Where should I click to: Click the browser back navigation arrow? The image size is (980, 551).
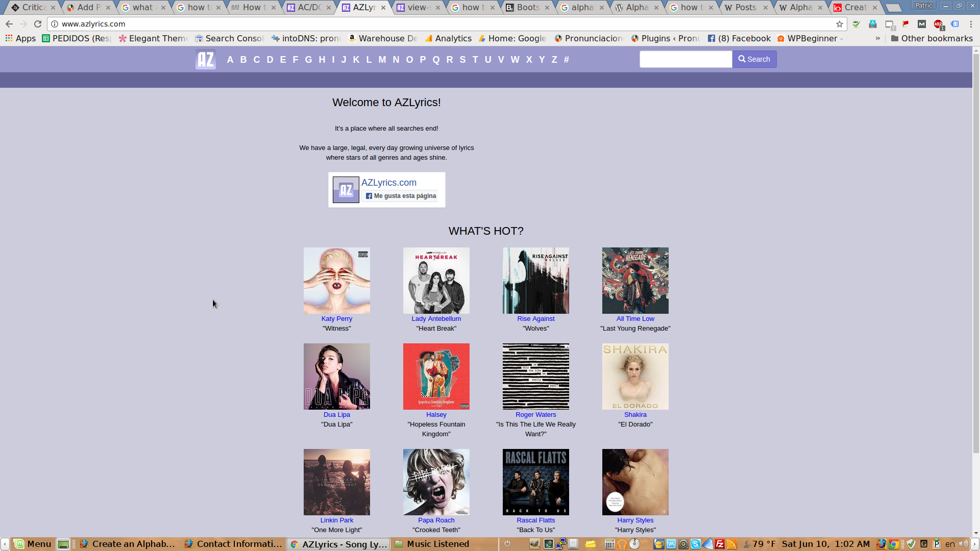(9, 23)
